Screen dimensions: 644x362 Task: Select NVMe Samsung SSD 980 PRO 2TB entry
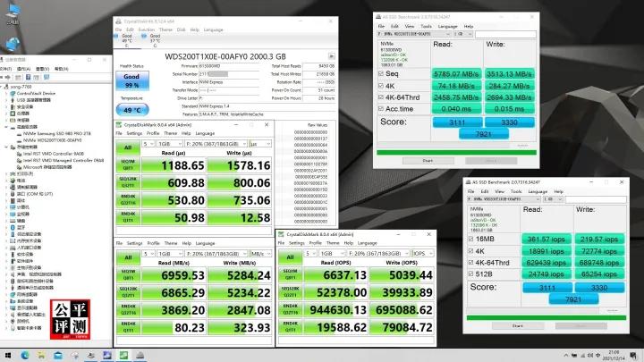(57, 134)
